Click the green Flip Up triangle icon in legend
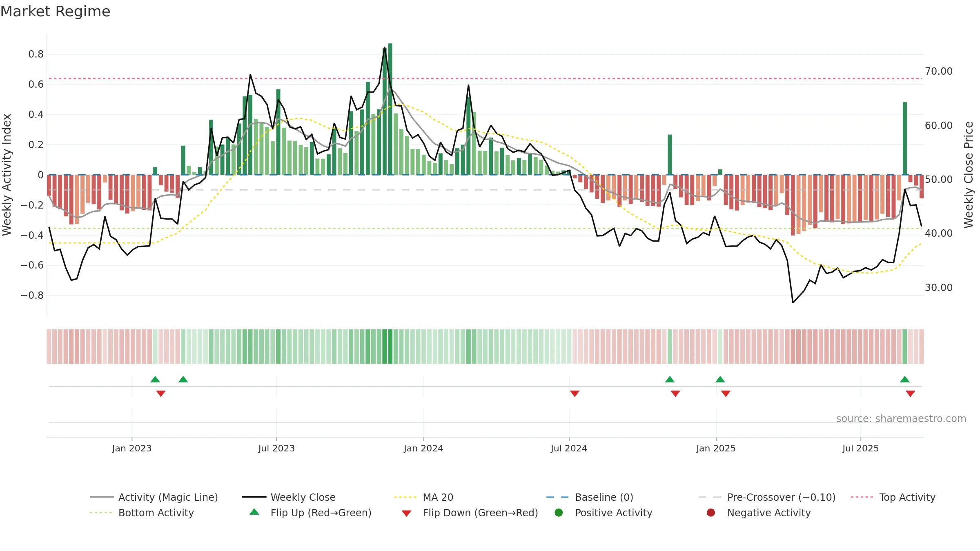The image size is (980, 551). click(x=254, y=512)
